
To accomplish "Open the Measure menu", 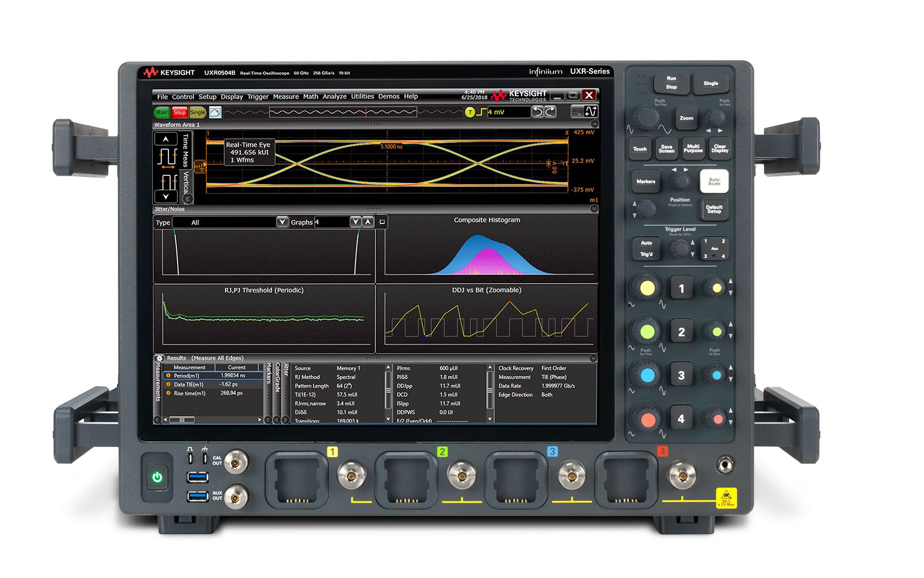I will pos(286,96).
